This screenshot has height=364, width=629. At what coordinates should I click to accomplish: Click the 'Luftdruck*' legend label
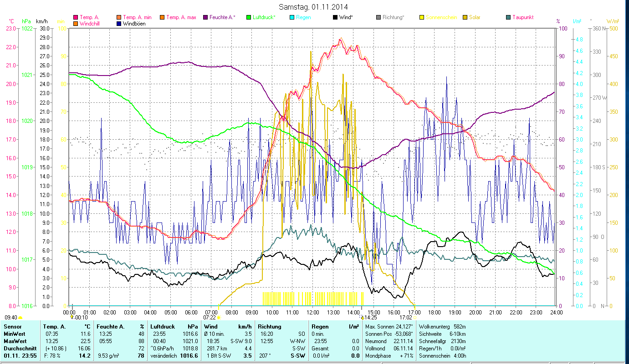pyautogui.click(x=265, y=18)
